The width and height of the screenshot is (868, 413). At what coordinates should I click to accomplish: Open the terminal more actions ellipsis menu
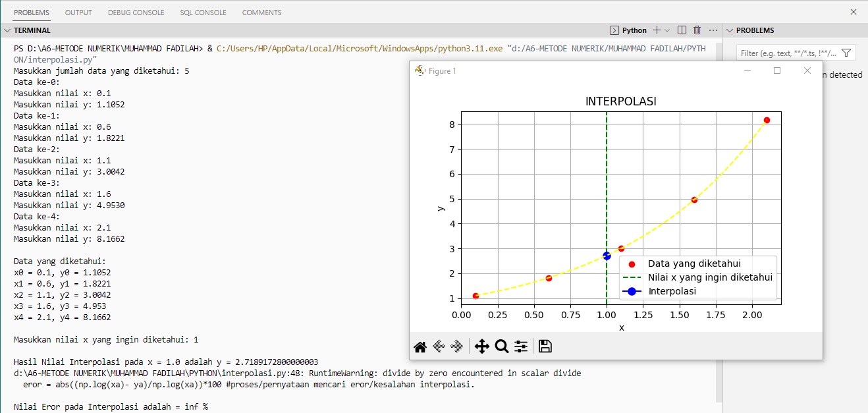pos(713,30)
